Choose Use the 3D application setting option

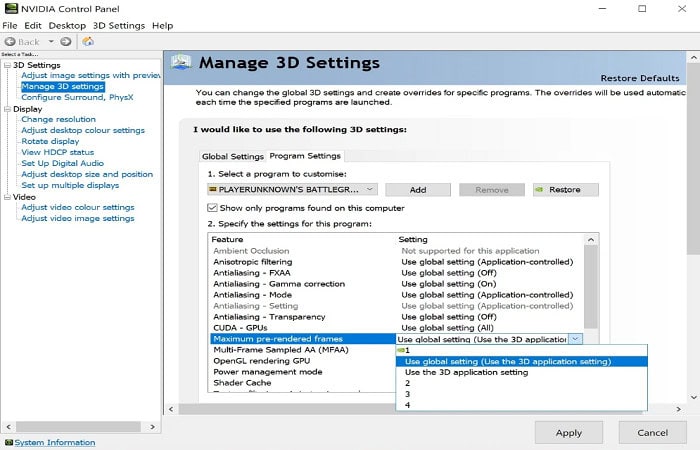521,372
